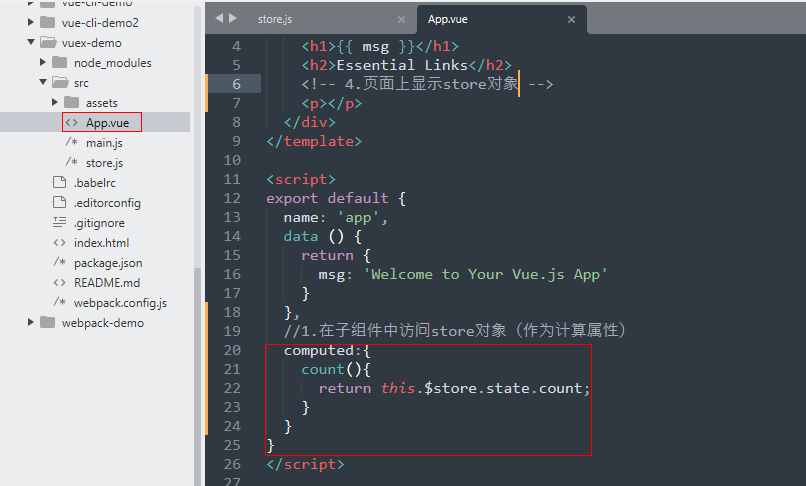This screenshot has width=806, height=486.
Task: Expand the assets folder arrow
Action: pyautogui.click(x=54, y=102)
